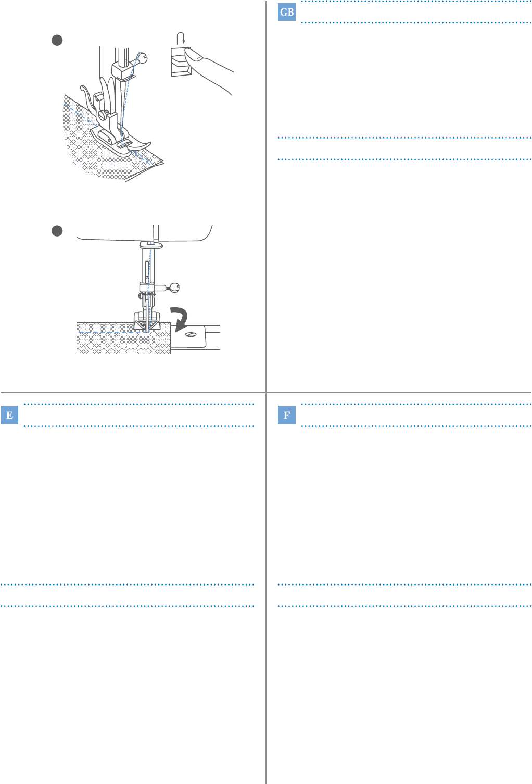Click the oval screw on the needle plate
Viewport: 532px width, 784px height.
pos(191,335)
